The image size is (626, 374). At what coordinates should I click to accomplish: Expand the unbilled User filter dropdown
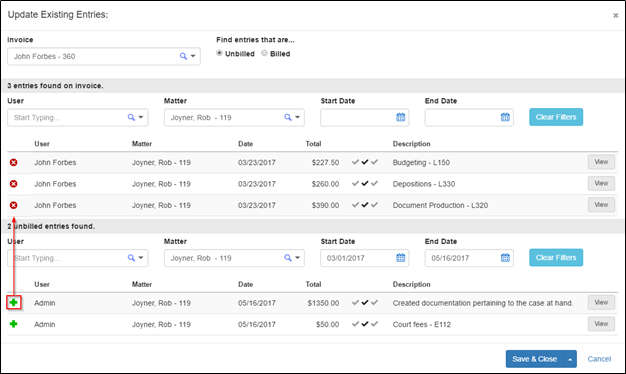141,258
